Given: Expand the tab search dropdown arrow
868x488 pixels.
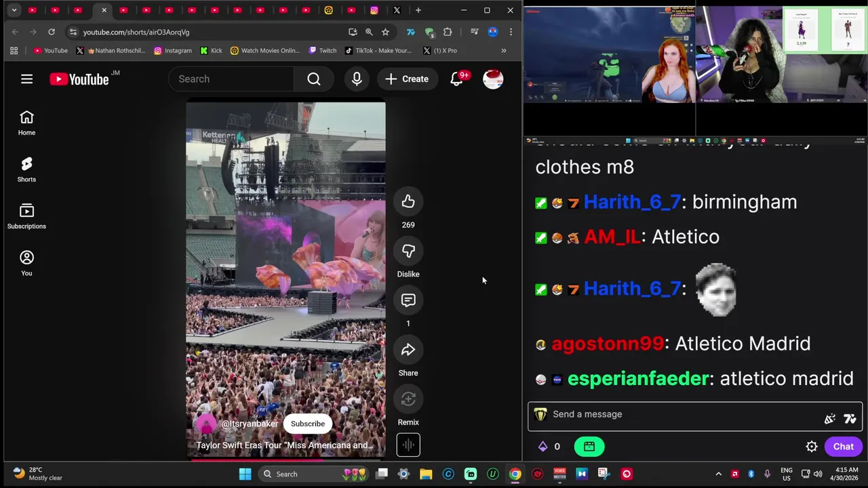Looking at the screenshot, I should point(14,10).
